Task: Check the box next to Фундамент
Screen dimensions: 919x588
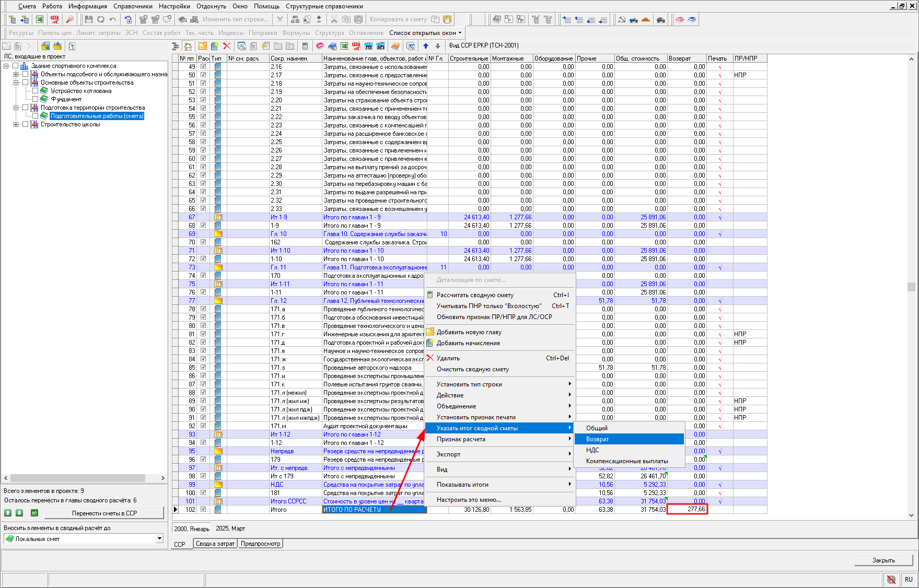Action: [x=36, y=99]
